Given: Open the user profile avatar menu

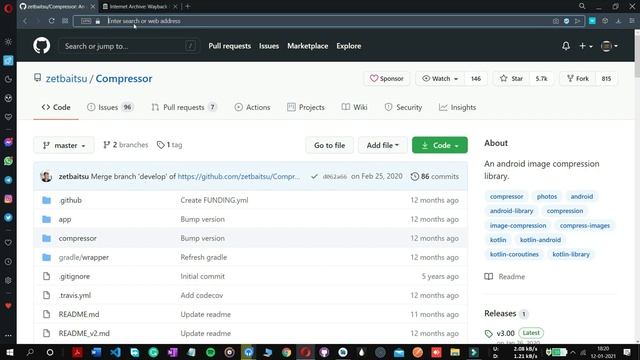Looking at the screenshot, I should (x=609, y=46).
